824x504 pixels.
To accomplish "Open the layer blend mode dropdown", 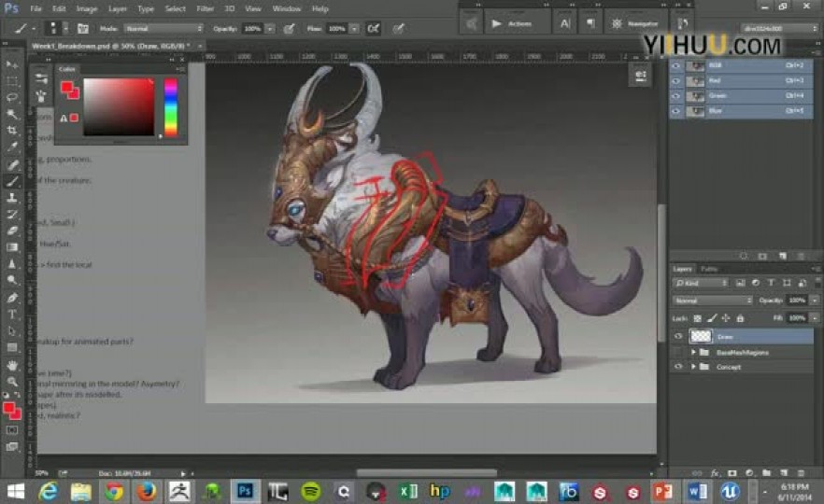I will (x=713, y=301).
